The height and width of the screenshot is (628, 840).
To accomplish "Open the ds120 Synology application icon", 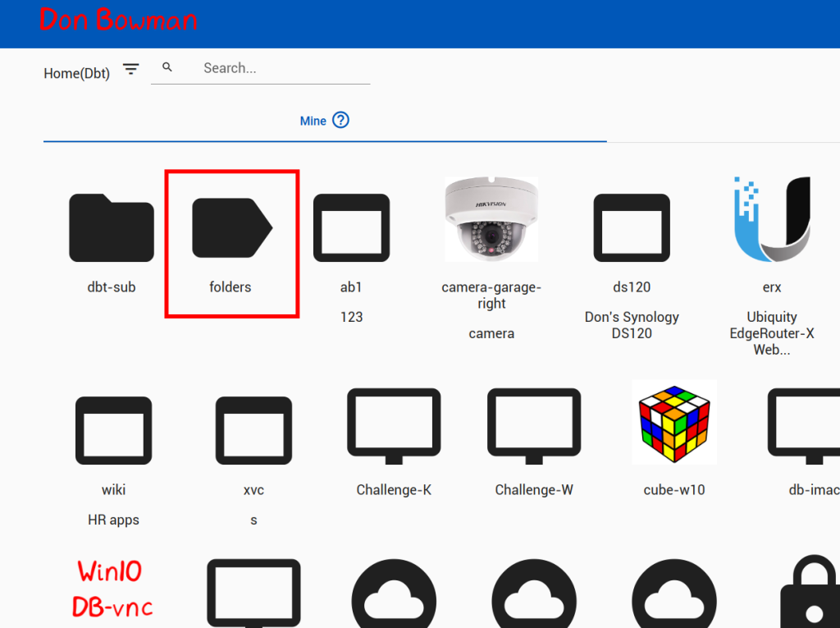I will 632,227.
